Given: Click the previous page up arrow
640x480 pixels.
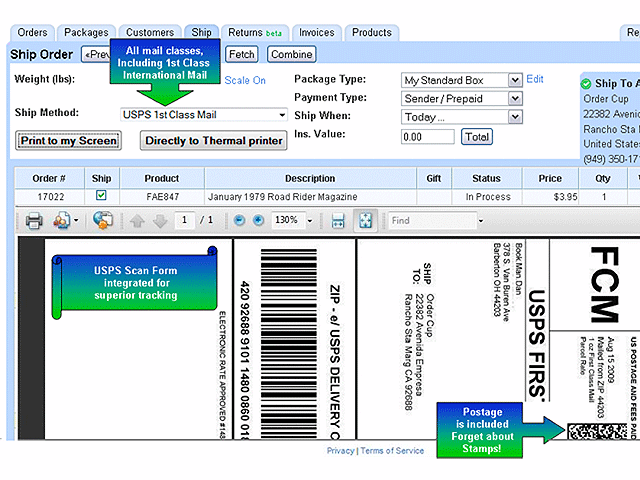Looking at the screenshot, I should [x=138, y=220].
